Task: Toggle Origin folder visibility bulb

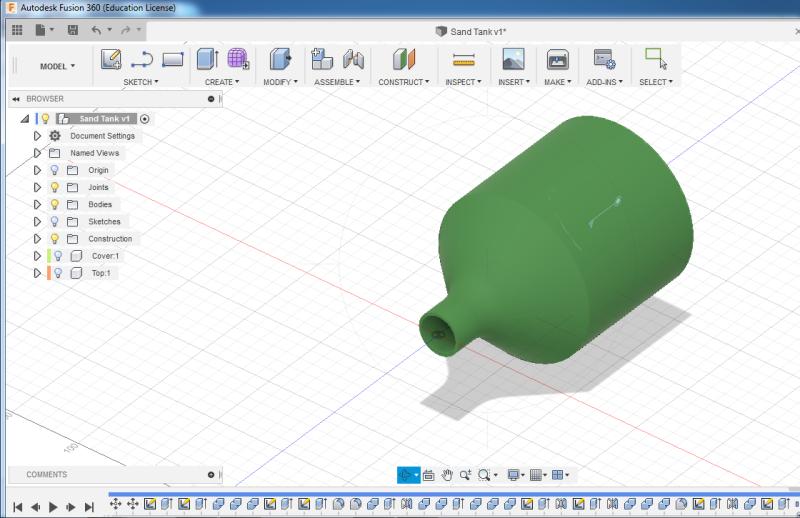Action: click(x=55, y=170)
